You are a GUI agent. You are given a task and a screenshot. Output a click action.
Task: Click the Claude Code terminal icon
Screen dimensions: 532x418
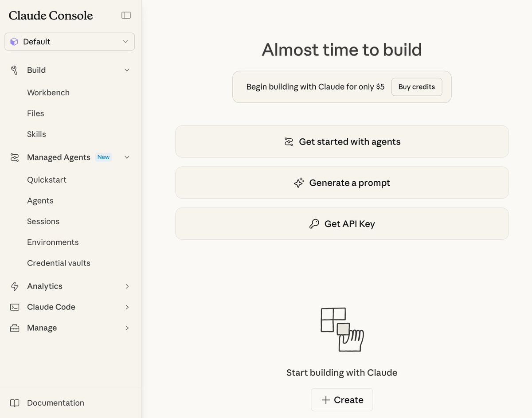[15, 307]
